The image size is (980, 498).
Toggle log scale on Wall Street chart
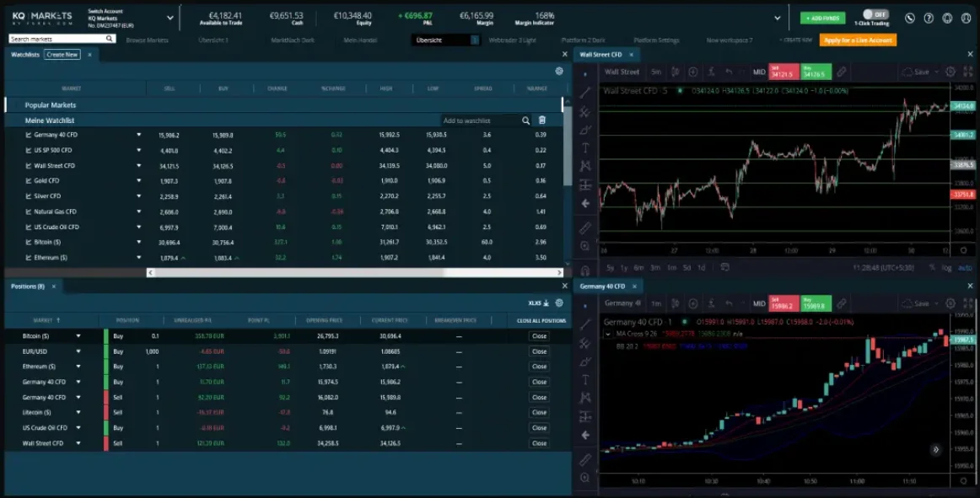[946, 268]
